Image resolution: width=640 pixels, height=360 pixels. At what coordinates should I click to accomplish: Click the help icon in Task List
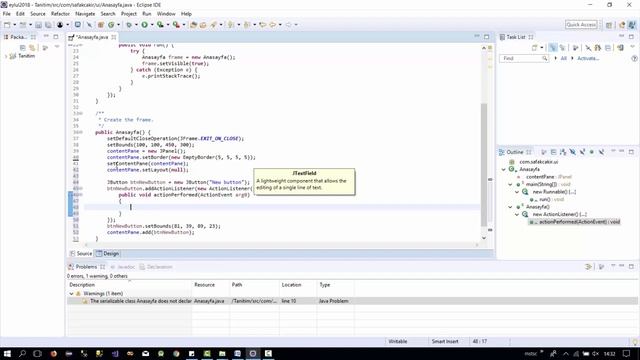coord(634,58)
